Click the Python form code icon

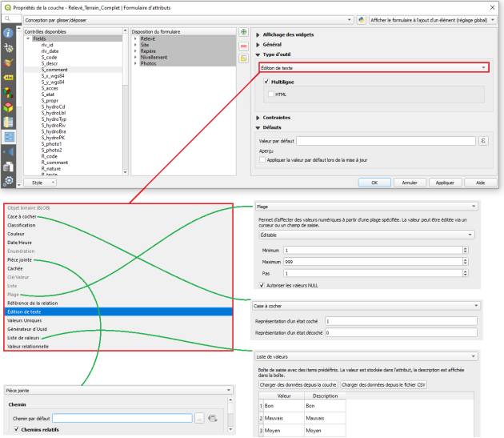click(362, 20)
